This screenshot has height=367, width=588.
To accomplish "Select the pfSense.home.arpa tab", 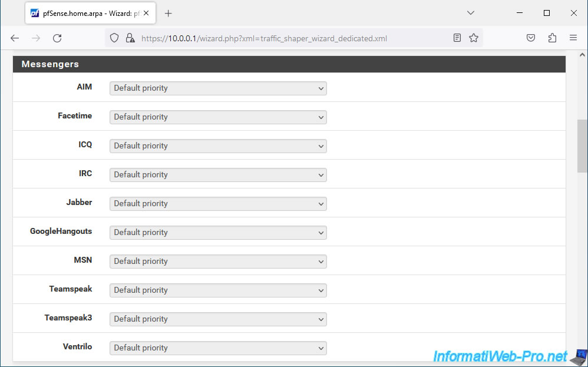I will pyautogui.click(x=90, y=13).
